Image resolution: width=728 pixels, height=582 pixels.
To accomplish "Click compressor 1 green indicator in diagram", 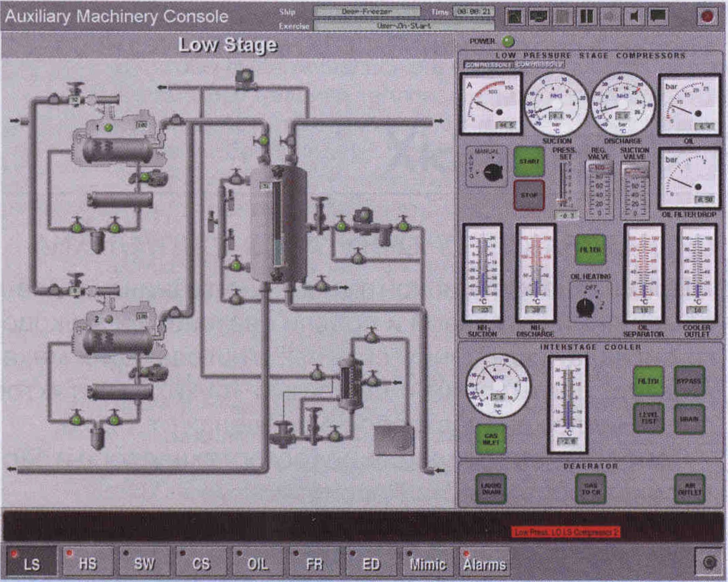I will click(109, 127).
